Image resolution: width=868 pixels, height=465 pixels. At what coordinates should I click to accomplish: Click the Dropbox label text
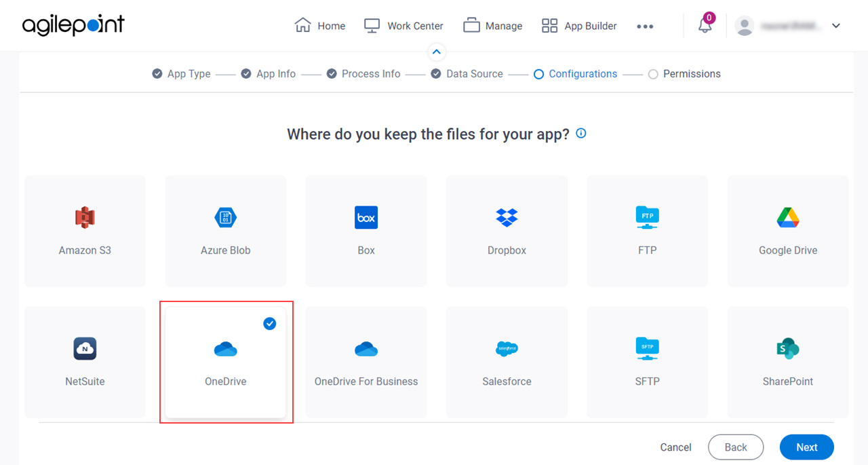[x=507, y=250]
